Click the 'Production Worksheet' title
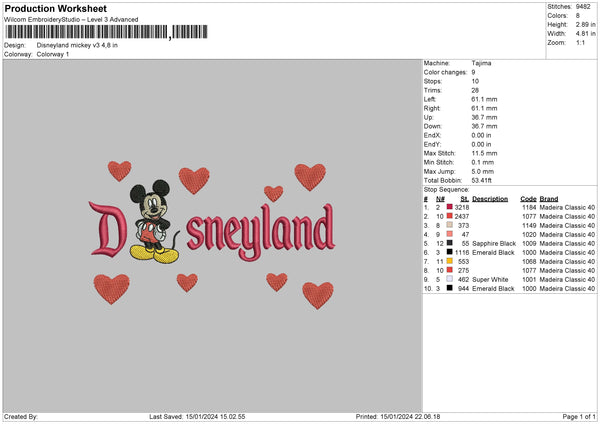The width and height of the screenshot is (600, 424). 55,8
